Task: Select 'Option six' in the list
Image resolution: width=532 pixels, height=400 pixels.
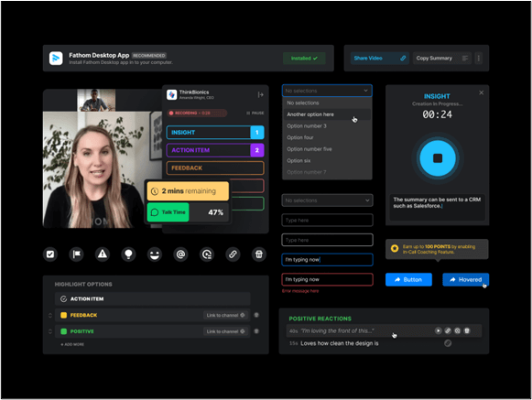Action: pos(327,160)
